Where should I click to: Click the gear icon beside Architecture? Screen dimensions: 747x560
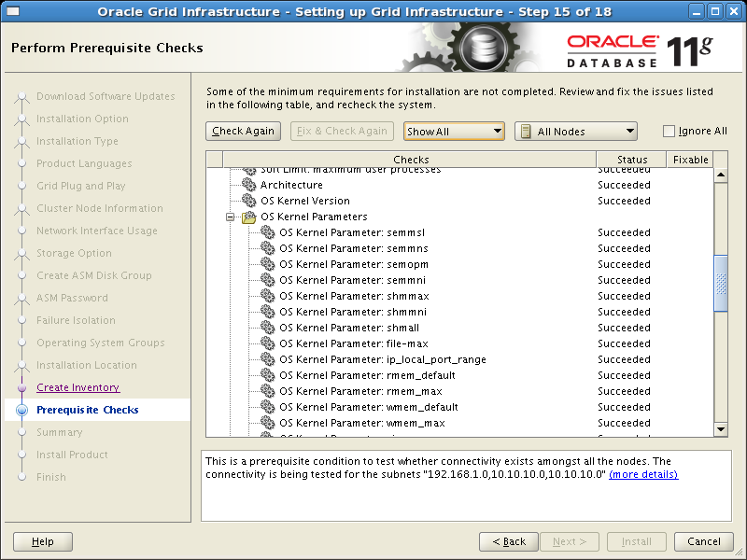click(248, 185)
